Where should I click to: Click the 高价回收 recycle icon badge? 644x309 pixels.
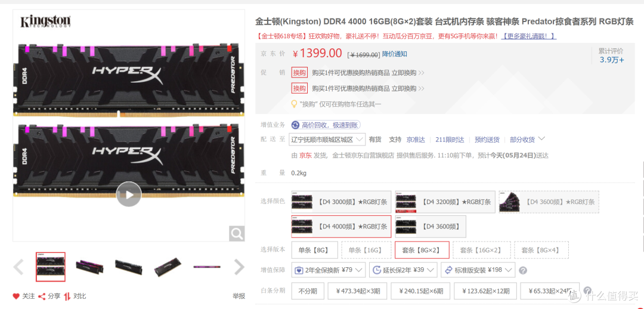[x=295, y=125]
